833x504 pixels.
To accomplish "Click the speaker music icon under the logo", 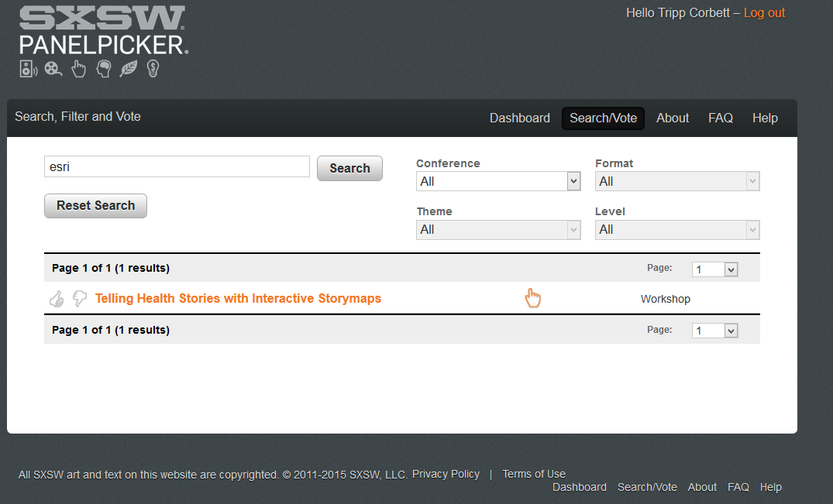I will (28, 69).
